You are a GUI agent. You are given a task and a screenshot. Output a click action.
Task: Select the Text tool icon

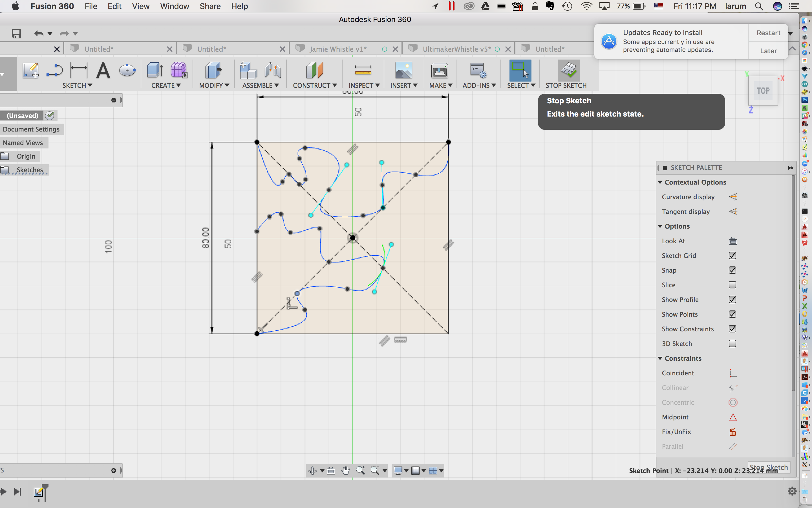103,70
